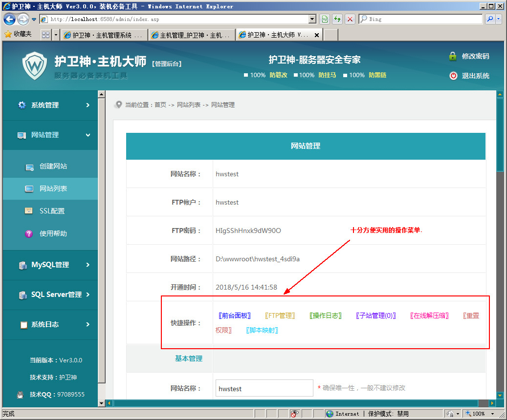Open the Quick Tabs grid icon
The image size is (507, 420).
[x=46, y=35]
